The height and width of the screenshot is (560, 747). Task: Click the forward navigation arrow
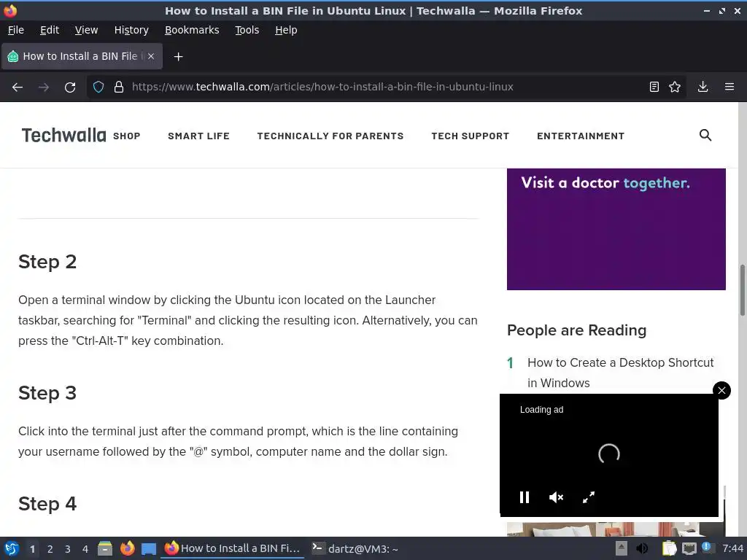tap(44, 87)
